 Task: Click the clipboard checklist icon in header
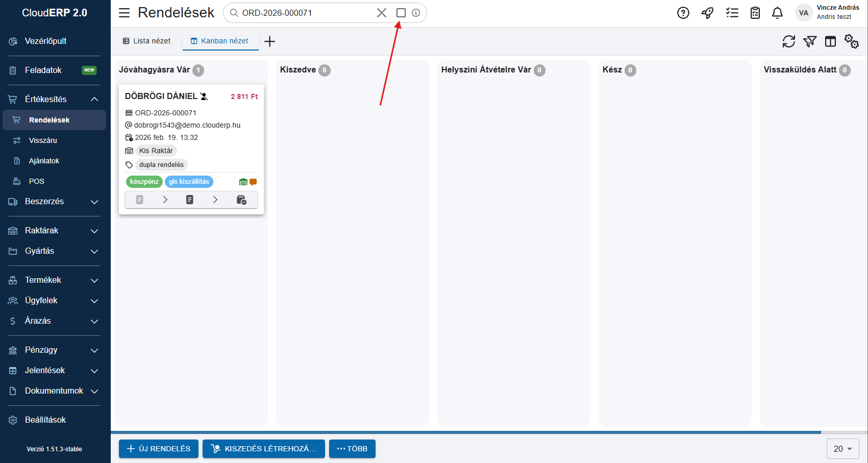click(755, 13)
